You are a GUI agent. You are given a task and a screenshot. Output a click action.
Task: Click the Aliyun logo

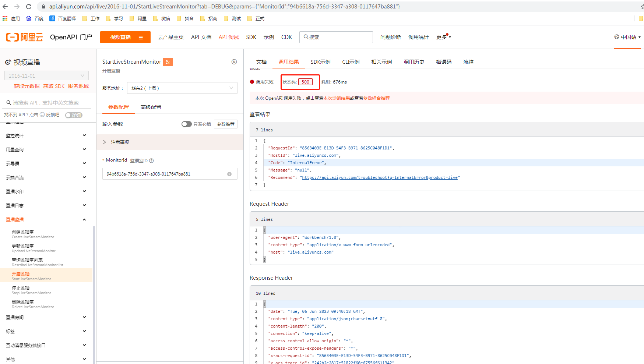pyautogui.click(x=24, y=37)
